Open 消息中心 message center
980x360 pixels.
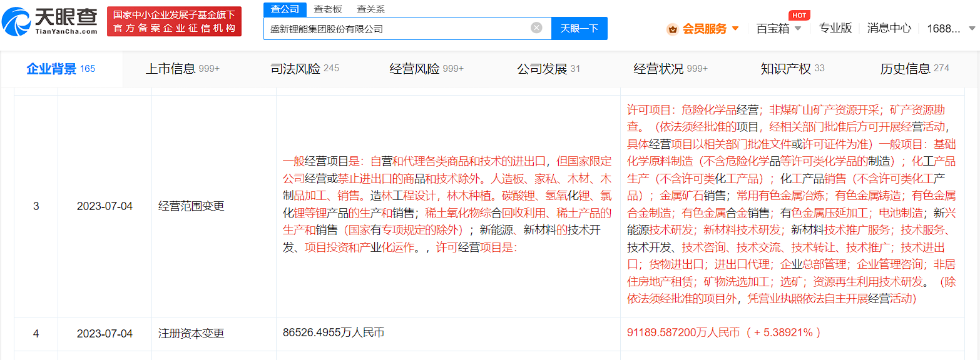click(x=889, y=28)
